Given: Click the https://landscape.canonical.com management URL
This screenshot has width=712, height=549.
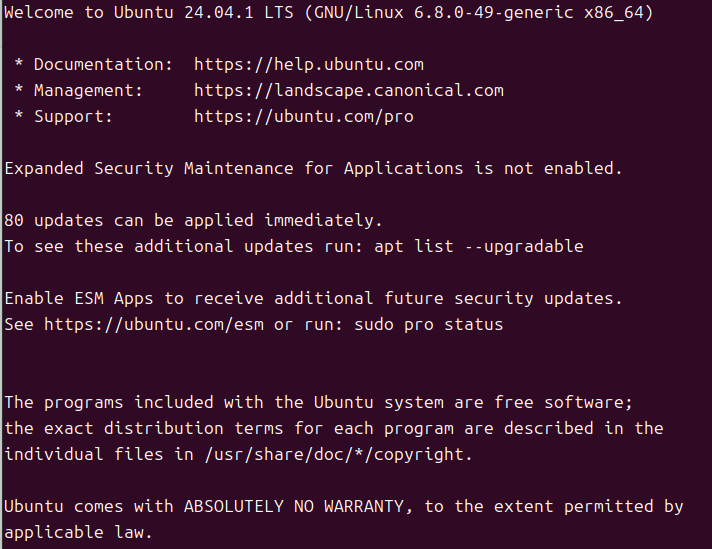Looking at the screenshot, I should pos(349,90).
